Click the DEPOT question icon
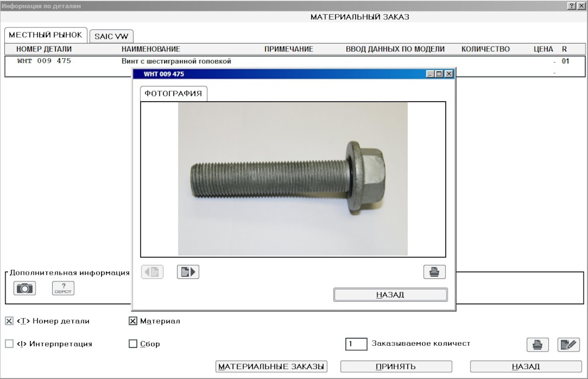This screenshot has width=588, height=379. 64,288
